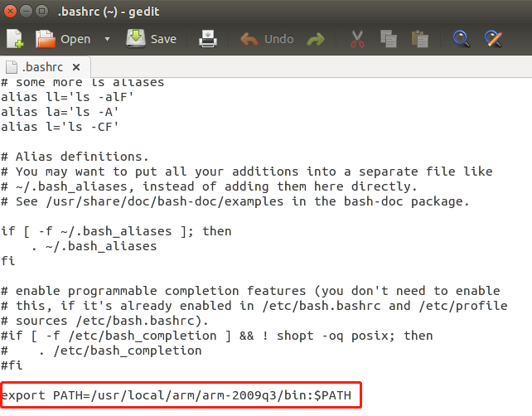The image size is (532, 416).
Task: Open Find and Replace icon
Action: tap(493, 39)
